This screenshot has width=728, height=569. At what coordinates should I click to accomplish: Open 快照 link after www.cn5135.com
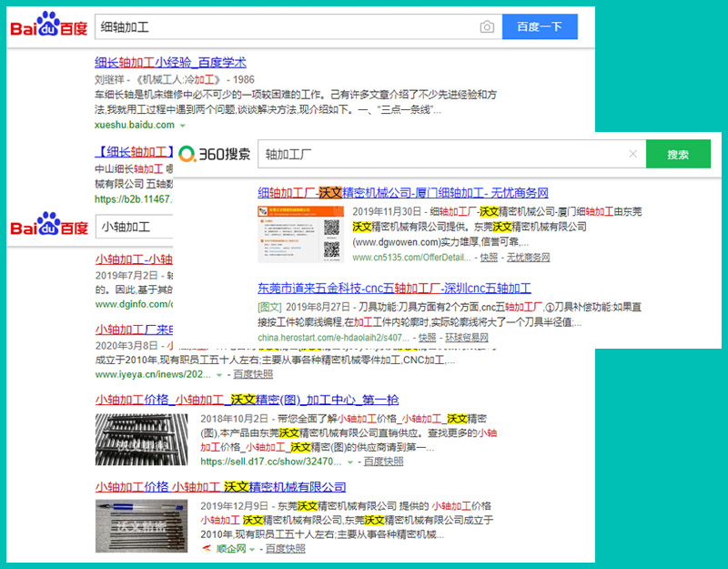click(x=489, y=258)
